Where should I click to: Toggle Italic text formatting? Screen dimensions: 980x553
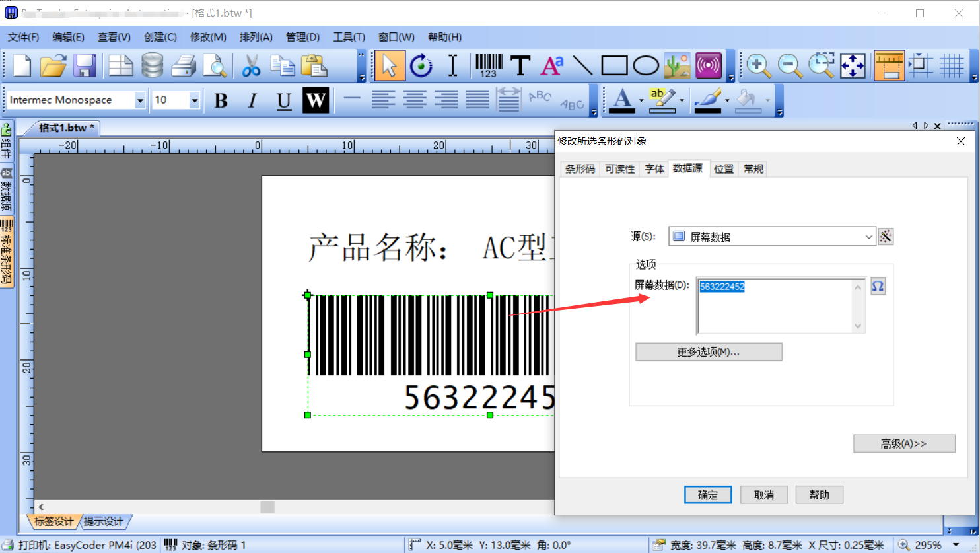[x=252, y=100]
